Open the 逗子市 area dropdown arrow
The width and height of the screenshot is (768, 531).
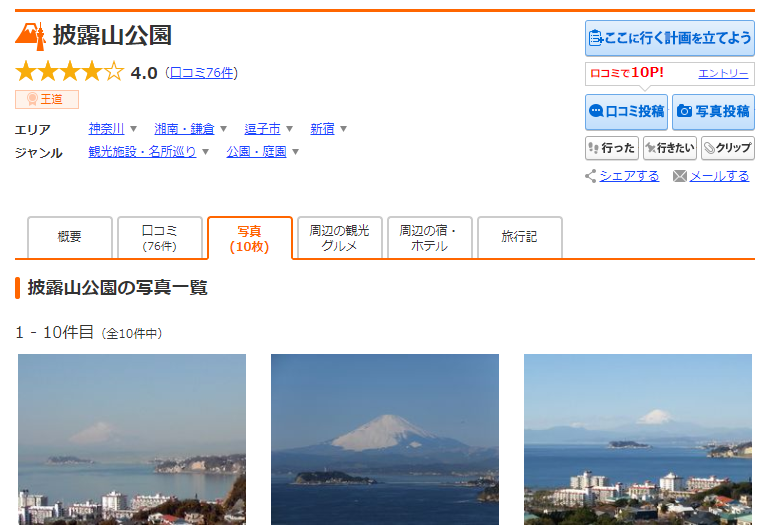click(289, 129)
